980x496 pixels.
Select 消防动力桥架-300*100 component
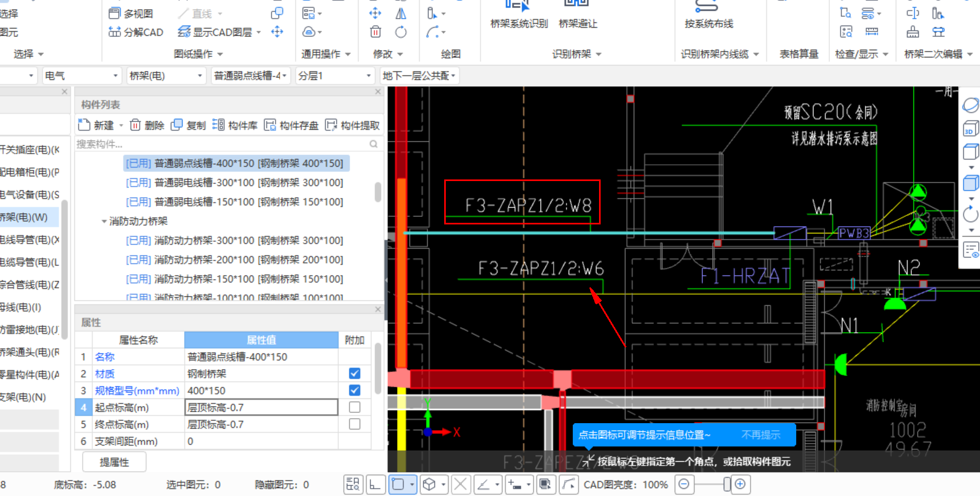tap(235, 241)
